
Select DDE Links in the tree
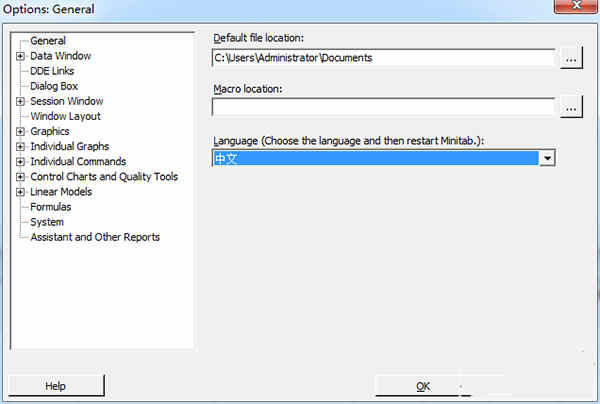point(52,71)
